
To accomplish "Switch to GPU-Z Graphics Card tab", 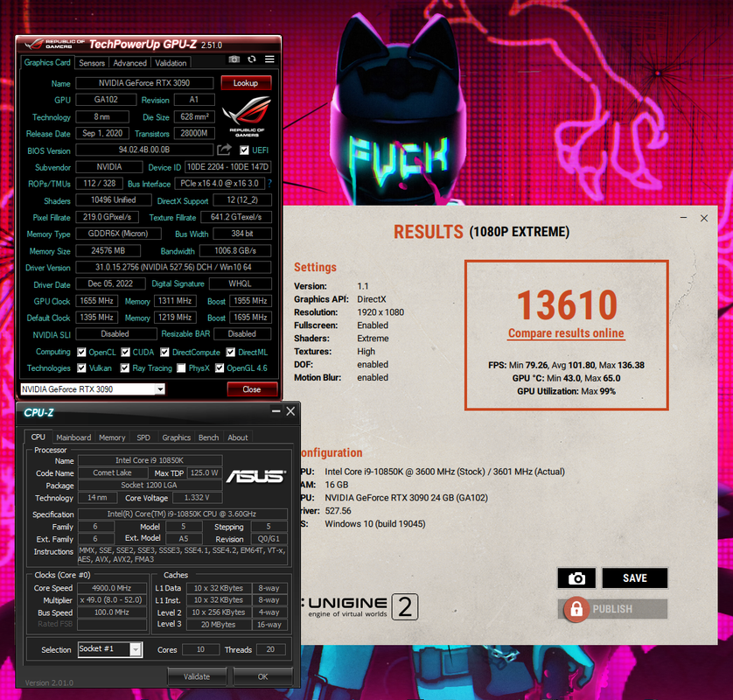I will tap(47, 62).
